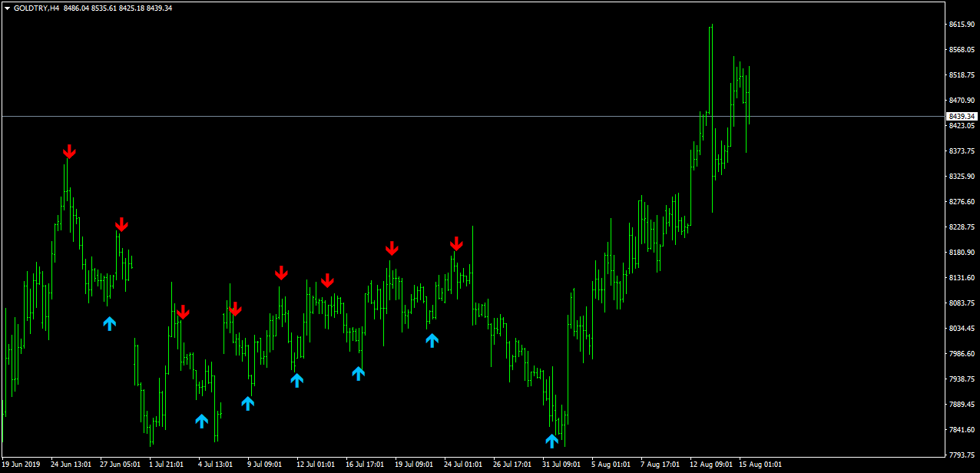Click the blue up arrow under the 4 Jul low
This screenshot has height=473, width=980.
[201, 420]
